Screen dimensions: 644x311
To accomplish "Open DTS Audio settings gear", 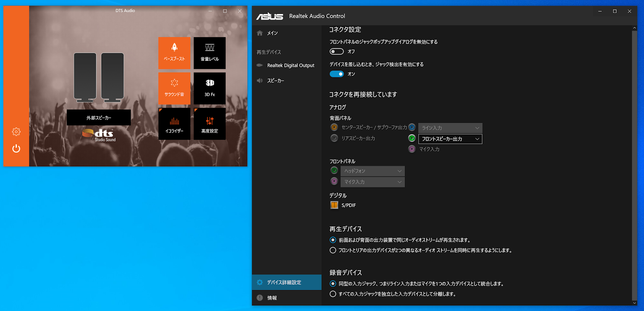I will coord(16,132).
